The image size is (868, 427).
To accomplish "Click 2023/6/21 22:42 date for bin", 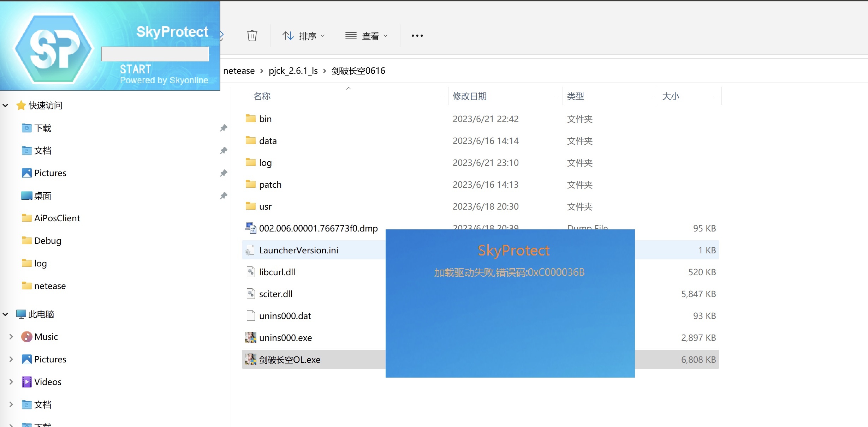I will pos(486,119).
